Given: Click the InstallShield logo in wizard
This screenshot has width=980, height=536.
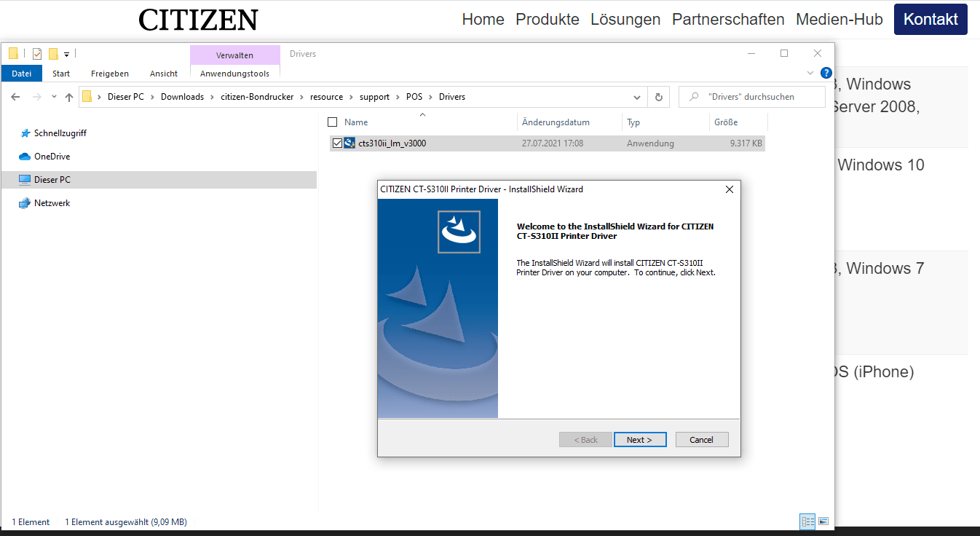Looking at the screenshot, I should (x=459, y=232).
